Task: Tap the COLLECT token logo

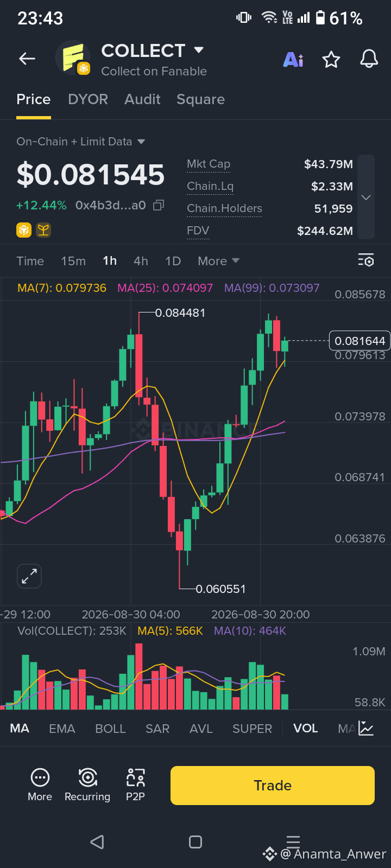Action: 73,58
